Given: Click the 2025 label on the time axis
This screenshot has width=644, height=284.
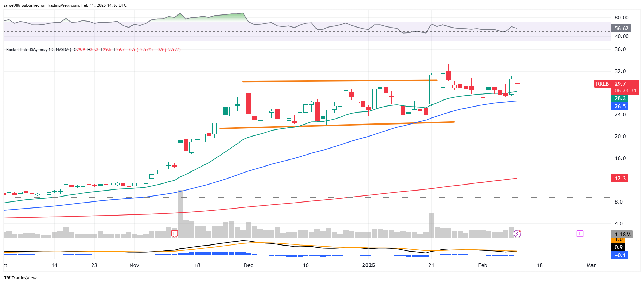Looking at the screenshot, I should point(369,265).
